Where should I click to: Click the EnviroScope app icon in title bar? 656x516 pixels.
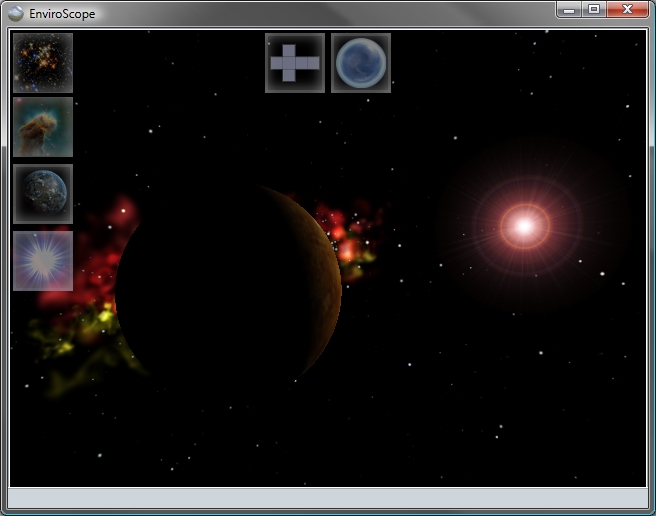16,14
